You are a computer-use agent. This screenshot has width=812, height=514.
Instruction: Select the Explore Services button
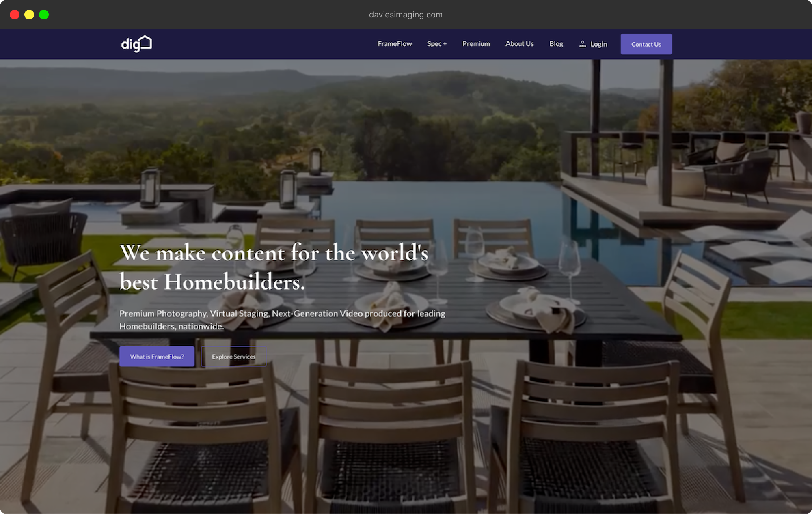234,357
